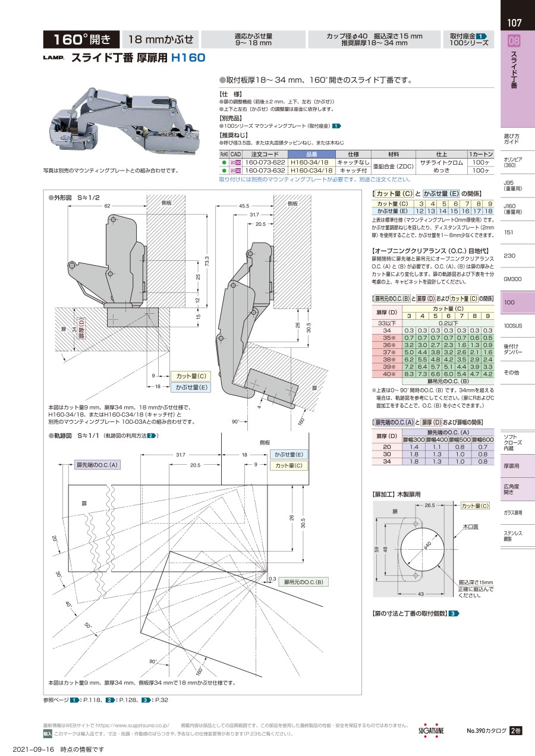Click order code 160-073-632 in table
This screenshot has width=535, height=756.
pyautogui.click(x=265, y=171)
